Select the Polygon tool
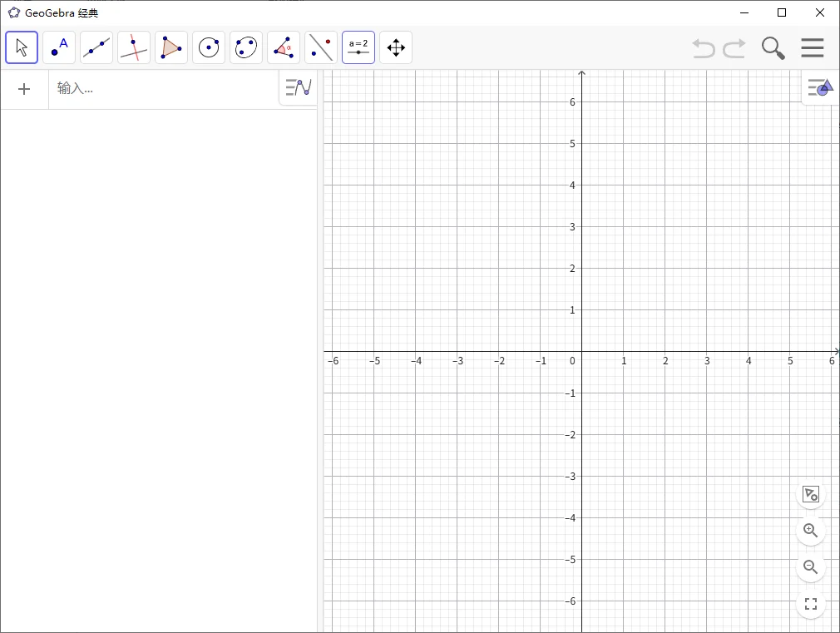840x633 pixels. tap(171, 47)
